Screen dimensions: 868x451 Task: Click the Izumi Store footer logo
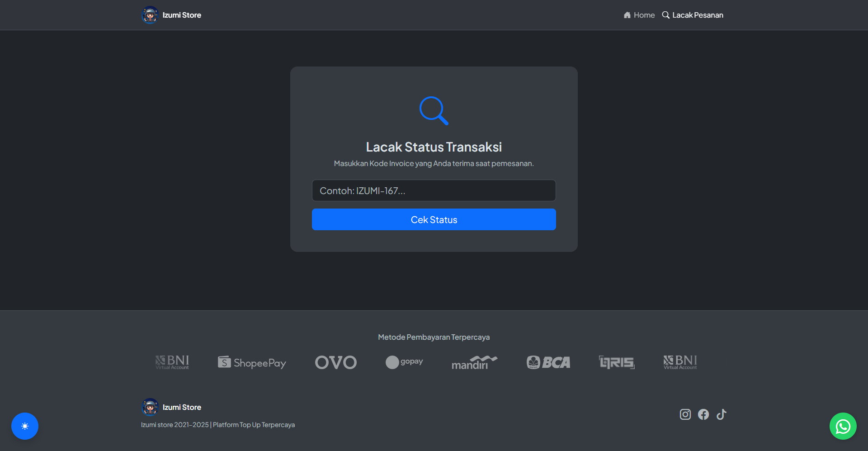150,407
